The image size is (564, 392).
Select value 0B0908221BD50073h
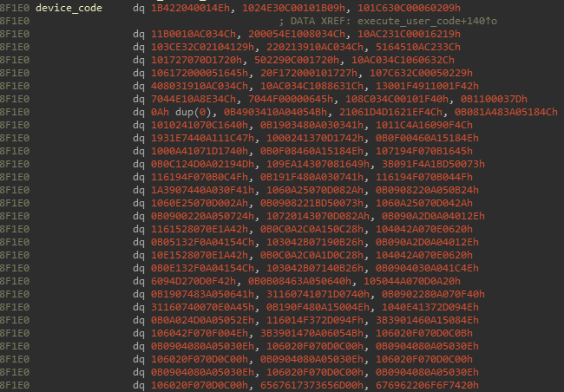pos(312,203)
